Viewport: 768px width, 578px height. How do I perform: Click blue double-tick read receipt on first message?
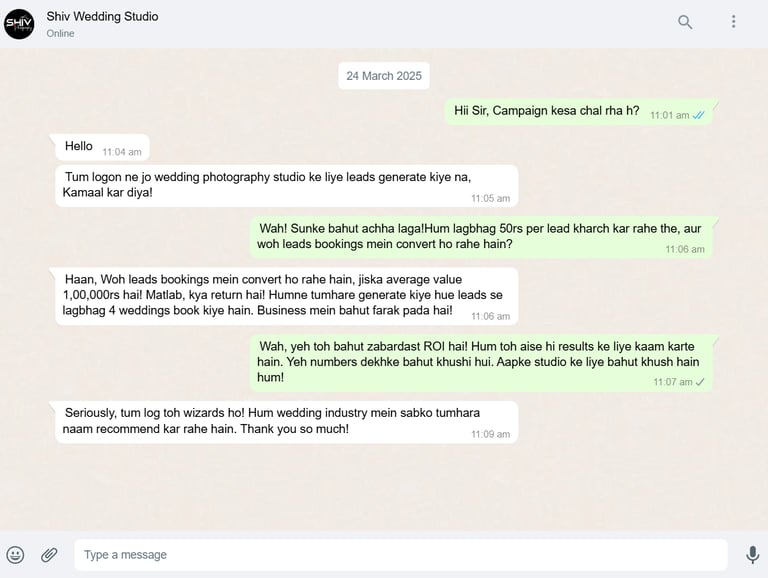point(698,116)
